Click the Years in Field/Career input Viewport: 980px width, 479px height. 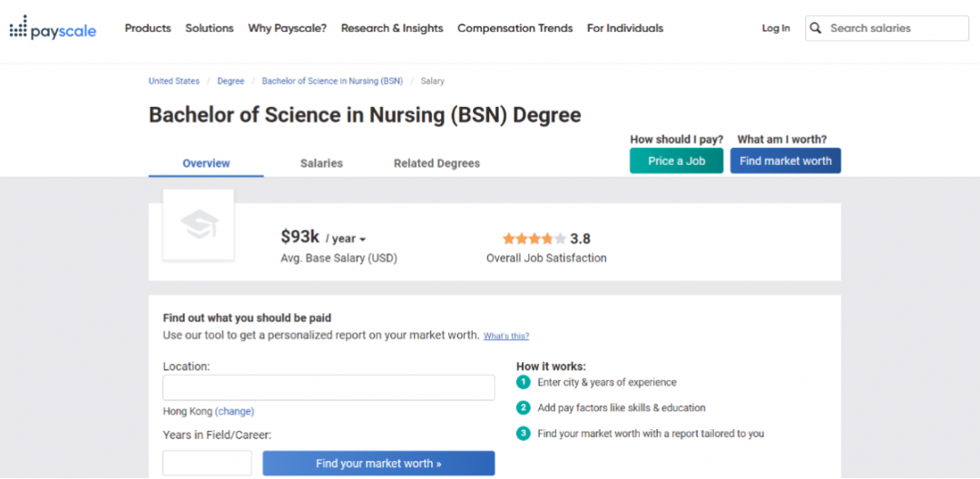click(208, 463)
